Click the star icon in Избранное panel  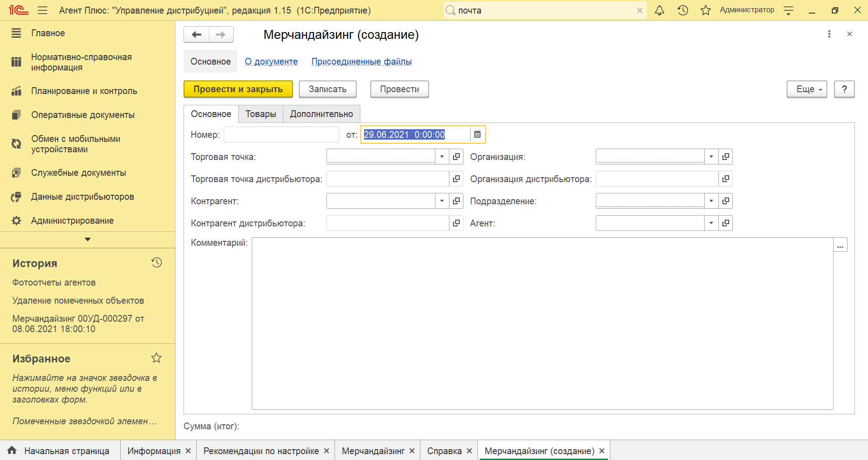(156, 358)
